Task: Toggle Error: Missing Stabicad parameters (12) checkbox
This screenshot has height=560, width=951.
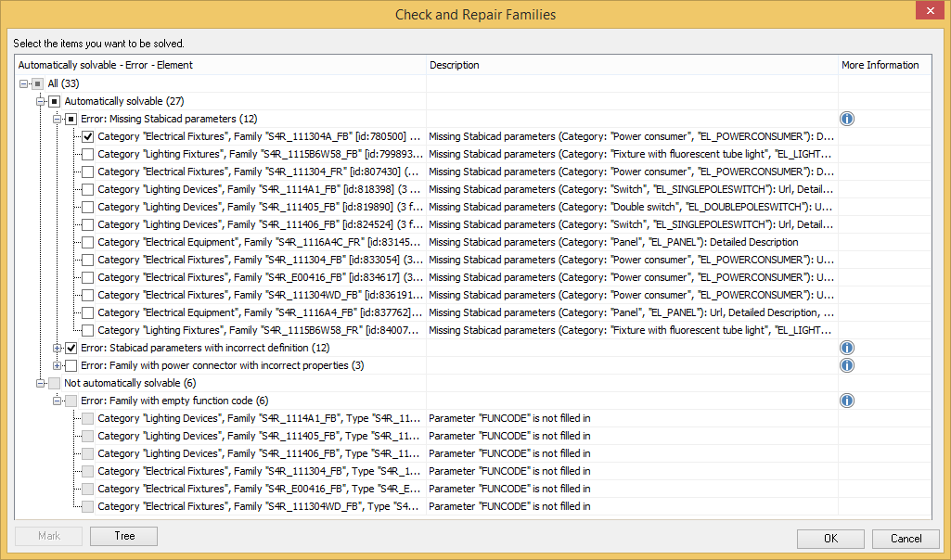Action: click(x=71, y=119)
